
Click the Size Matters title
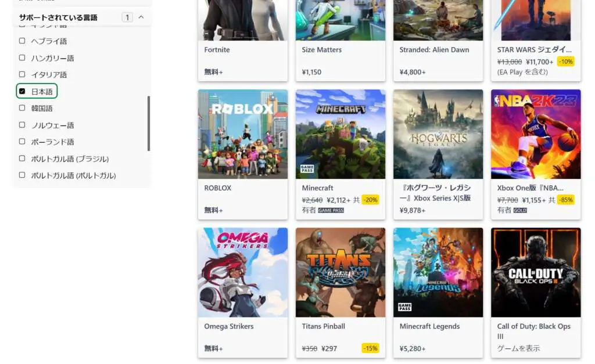pos(322,50)
